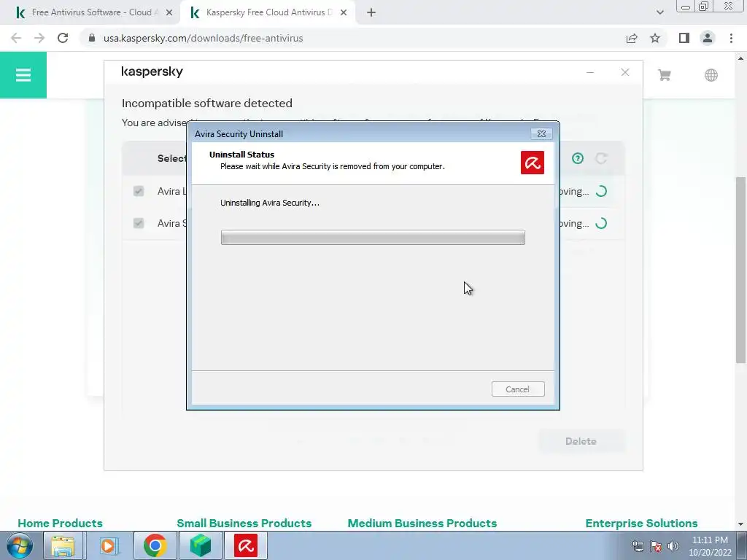
Task: Toggle the Chrome side panel icon
Action: 684,38
